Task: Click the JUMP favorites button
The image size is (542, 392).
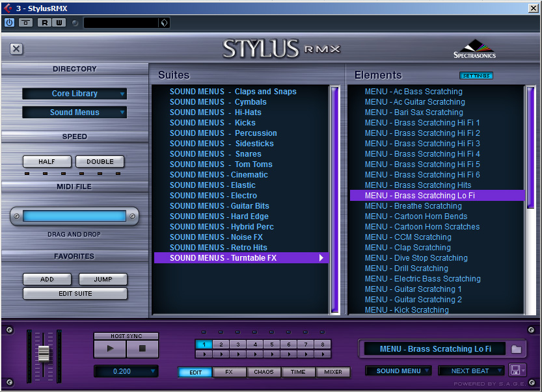Action: click(103, 279)
